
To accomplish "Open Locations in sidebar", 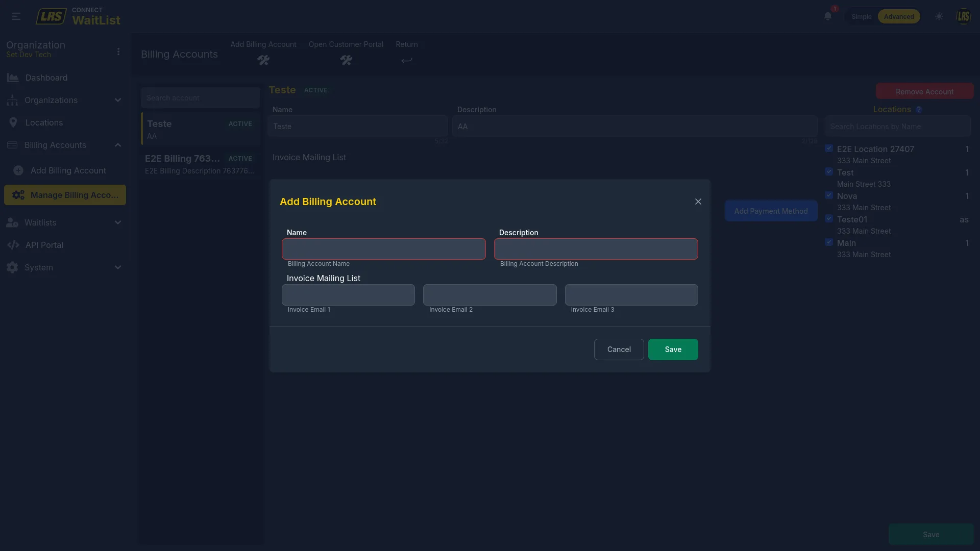I will pyautogui.click(x=65, y=122).
